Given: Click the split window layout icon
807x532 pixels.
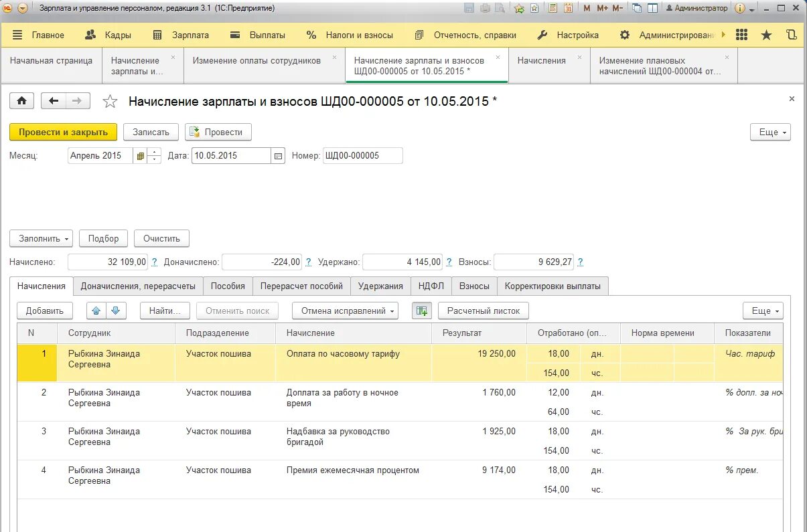Looking at the screenshot, I should (651, 8).
